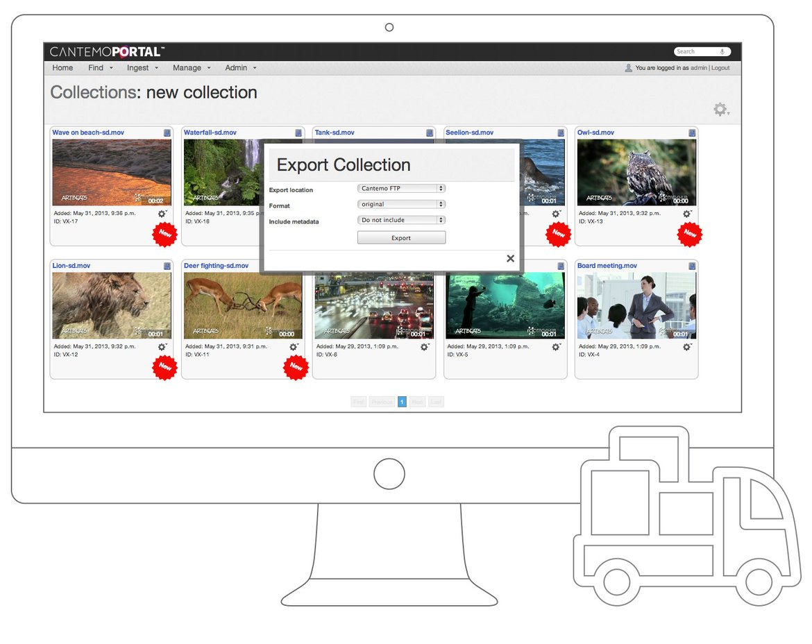Click the Export button
Screen dimensions: 812x644
click(x=401, y=237)
